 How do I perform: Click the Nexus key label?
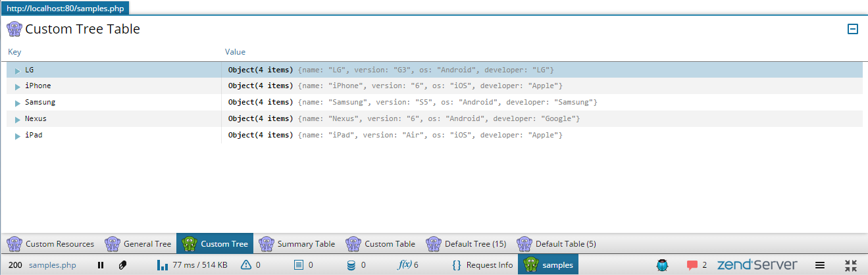[x=36, y=119]
